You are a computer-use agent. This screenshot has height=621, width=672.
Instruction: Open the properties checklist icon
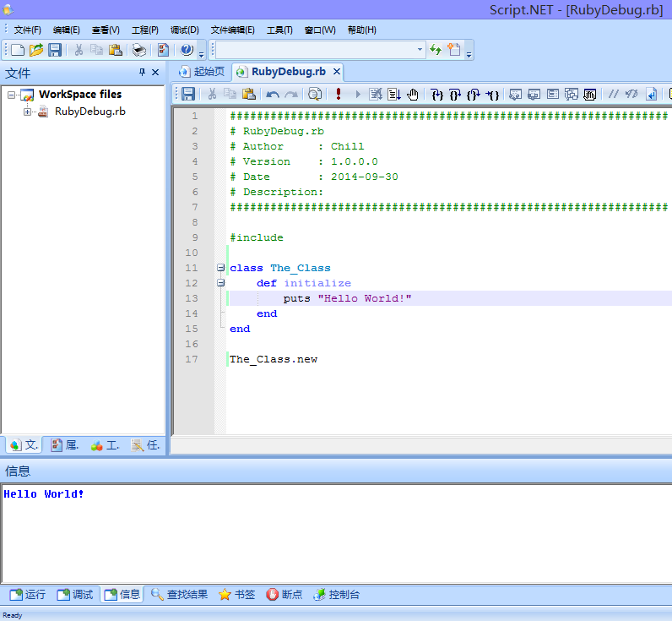[x=163, y=50]
